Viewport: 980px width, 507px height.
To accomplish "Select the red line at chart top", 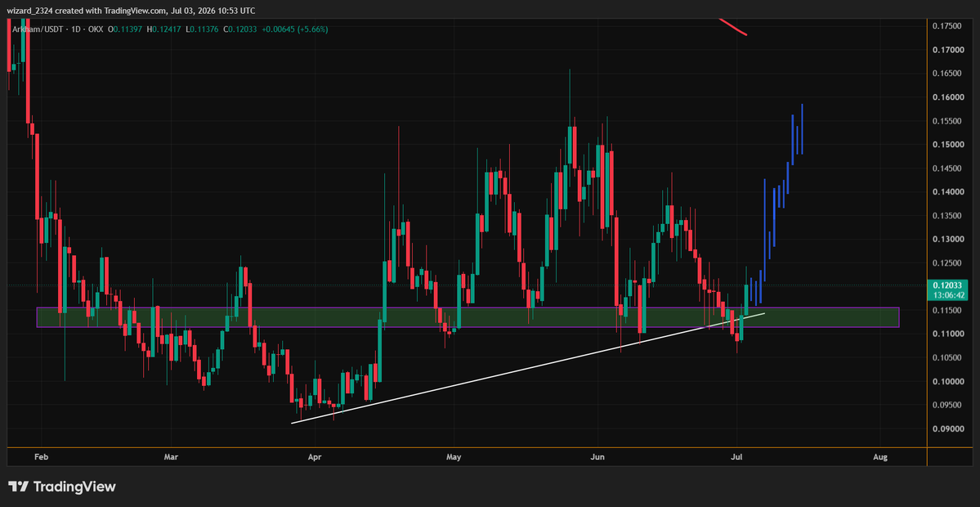I will coord(732,28).
